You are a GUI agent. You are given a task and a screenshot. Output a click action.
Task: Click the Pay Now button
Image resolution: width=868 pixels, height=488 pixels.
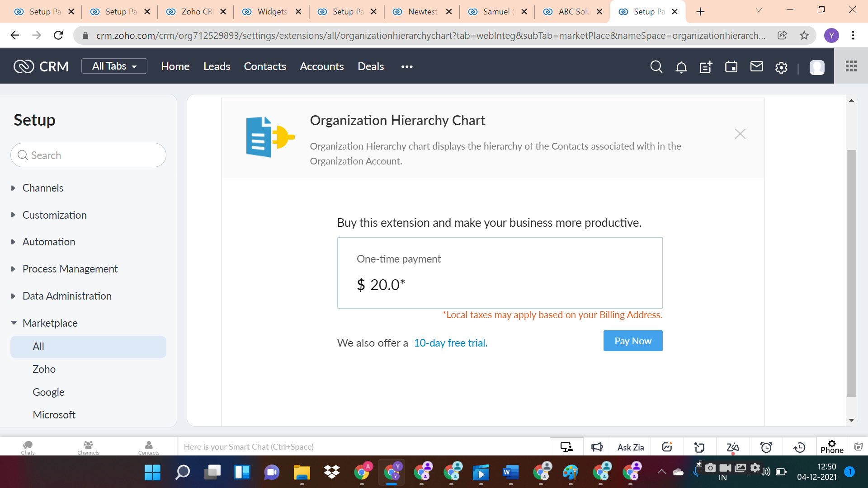pyautogui.click(x=633, y=341)
